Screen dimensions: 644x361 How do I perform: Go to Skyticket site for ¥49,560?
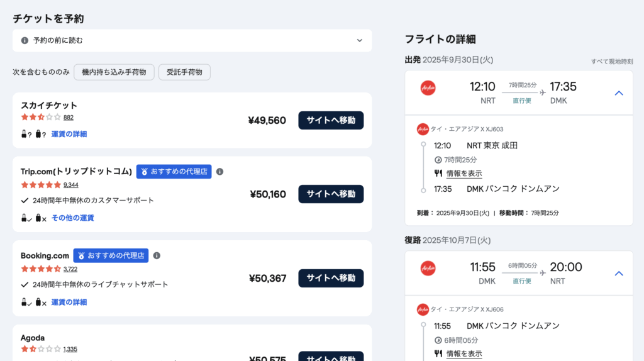(x=331, y=120)
